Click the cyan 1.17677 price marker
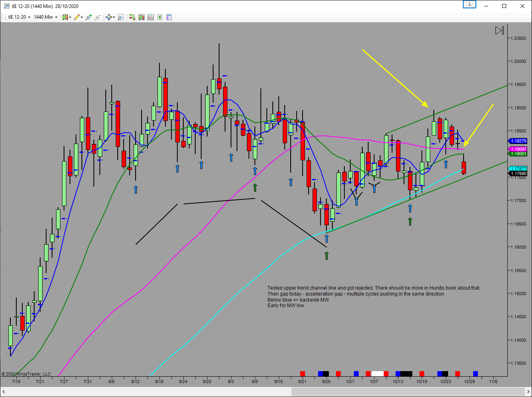The height and width of the screenshot is (397, 532). [518, 169]
